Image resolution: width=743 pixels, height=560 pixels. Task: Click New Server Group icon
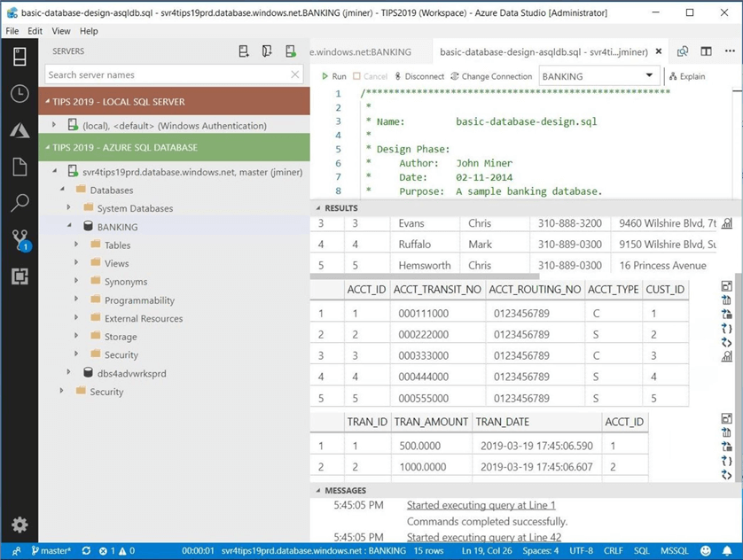click(267, 51)
